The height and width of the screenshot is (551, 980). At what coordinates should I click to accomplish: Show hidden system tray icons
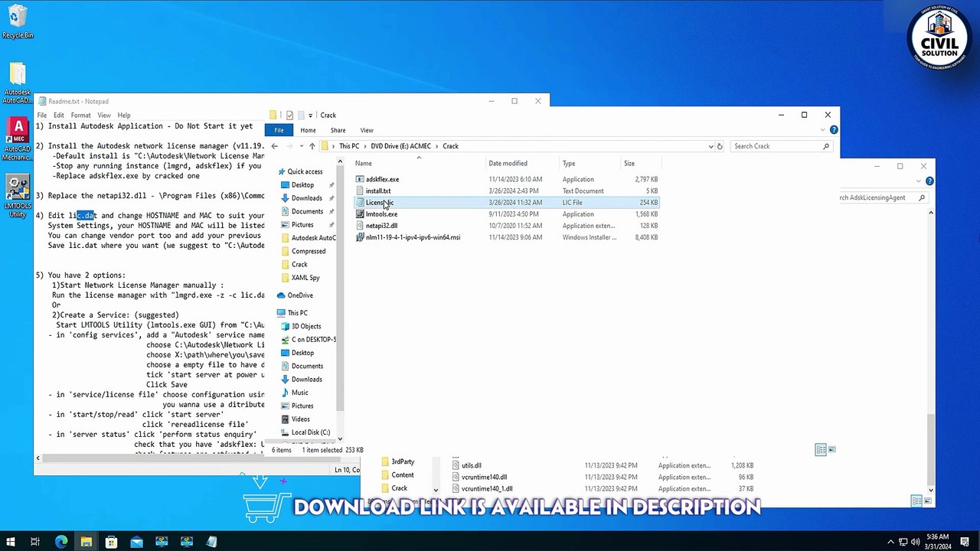[890, 543]
